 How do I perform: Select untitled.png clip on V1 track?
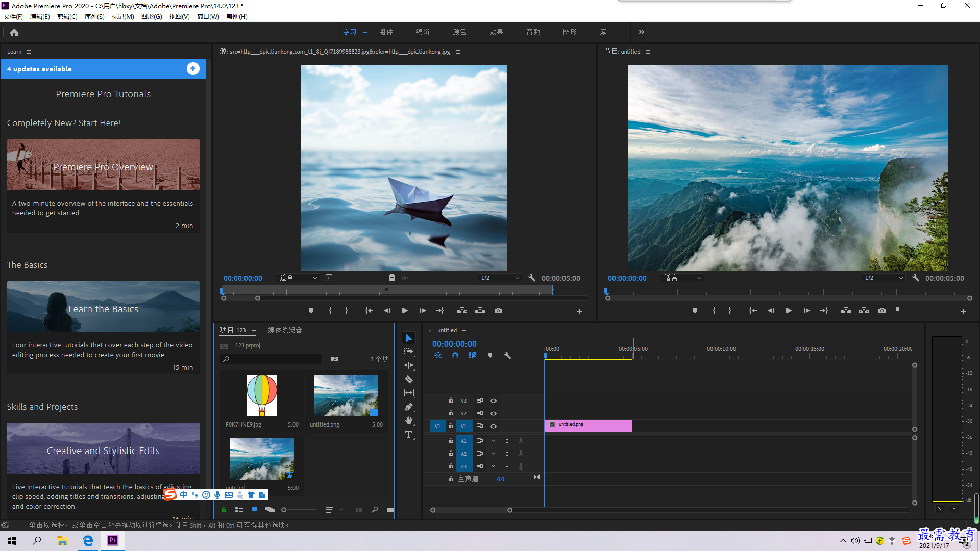(x=588, y=426)
